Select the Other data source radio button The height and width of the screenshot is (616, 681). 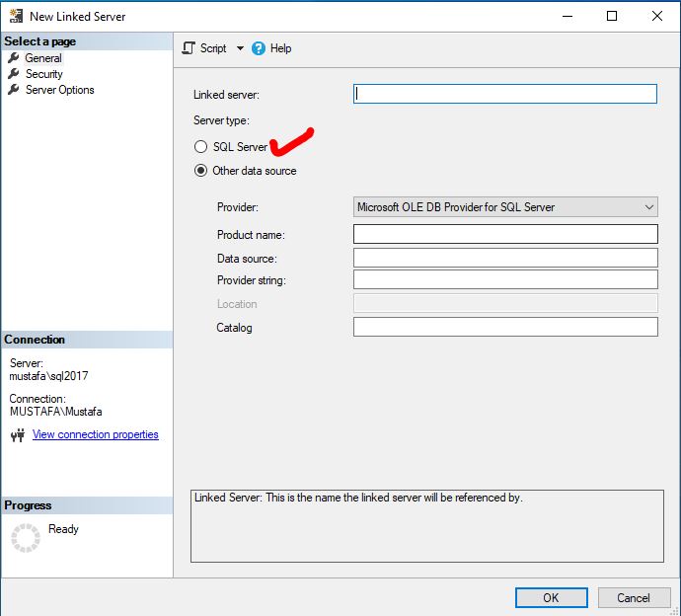(x=200, y=171)
